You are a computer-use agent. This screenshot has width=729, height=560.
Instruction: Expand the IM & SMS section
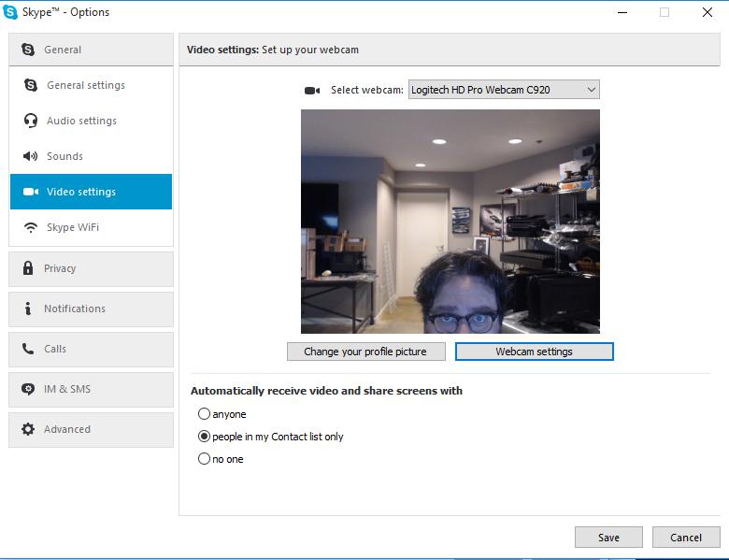(x=92, y=389)
